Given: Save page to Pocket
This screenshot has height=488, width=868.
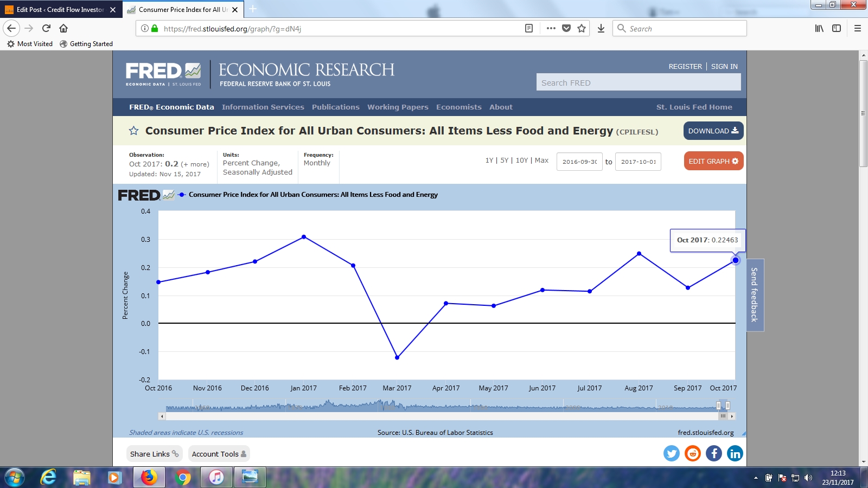Looking at the screenshot, I should [x=566, y=29].
